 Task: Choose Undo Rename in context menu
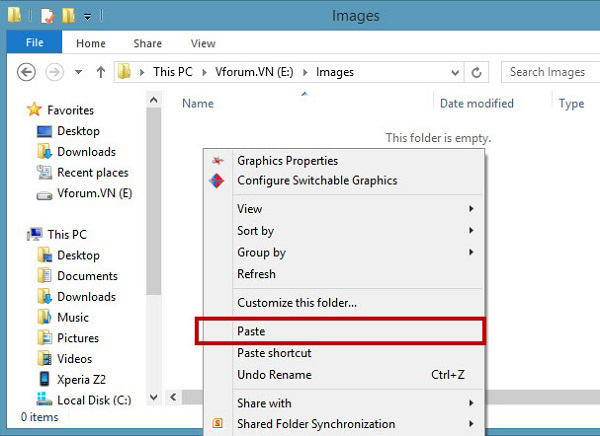tap(274, 375)
